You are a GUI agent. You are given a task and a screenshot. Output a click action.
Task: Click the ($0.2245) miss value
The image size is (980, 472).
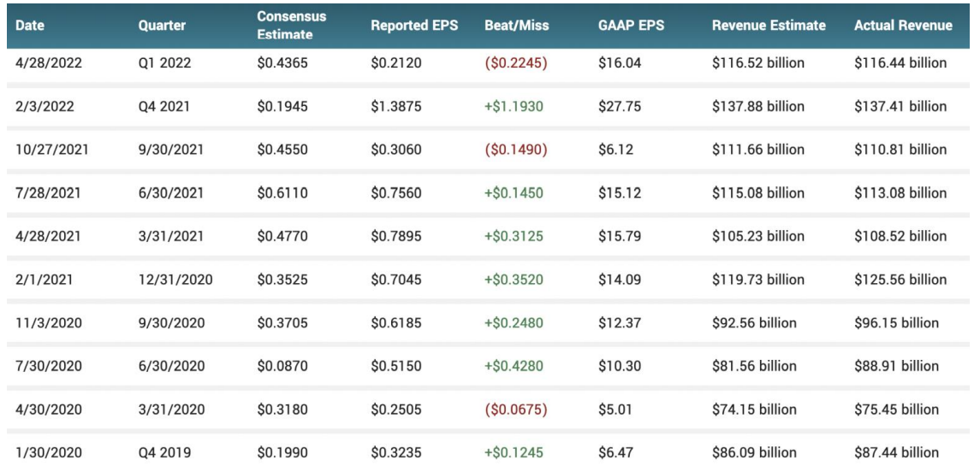(x=515, y=63)
